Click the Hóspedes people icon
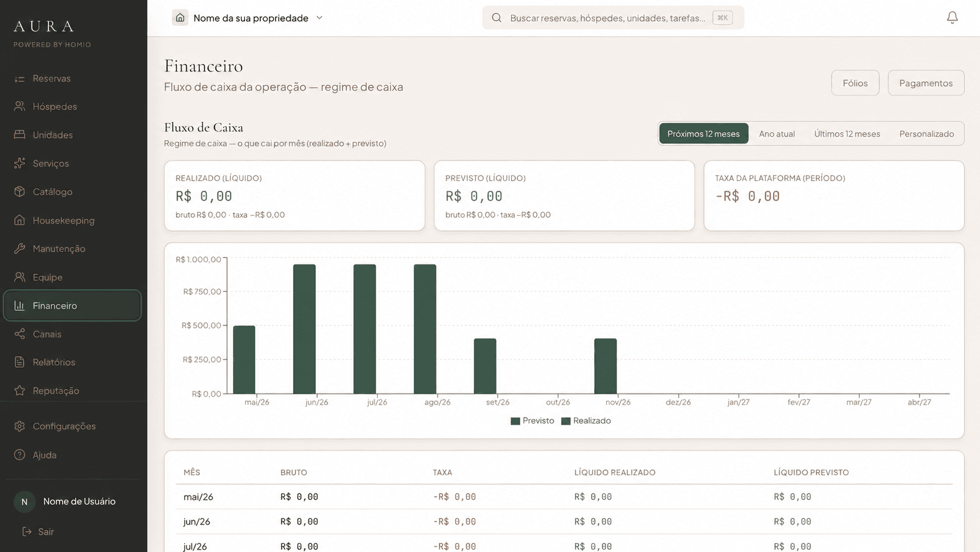980x552 pixels. [19, 106]
